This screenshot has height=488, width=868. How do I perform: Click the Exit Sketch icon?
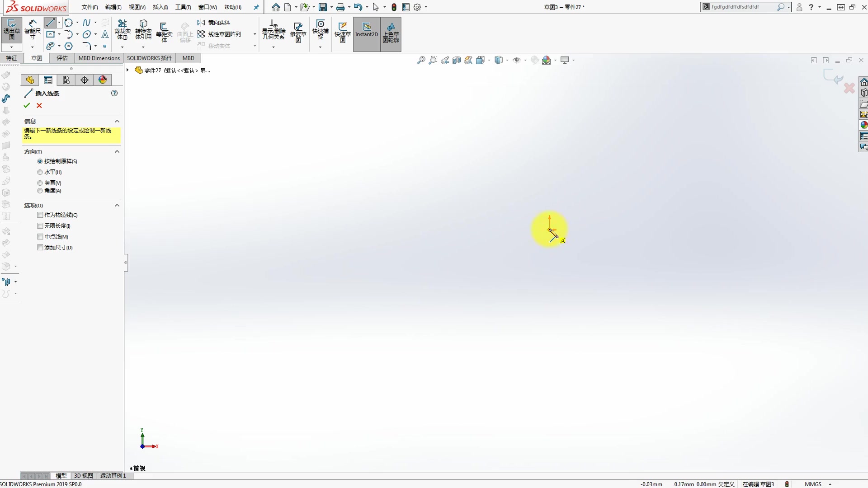(11, 29)
